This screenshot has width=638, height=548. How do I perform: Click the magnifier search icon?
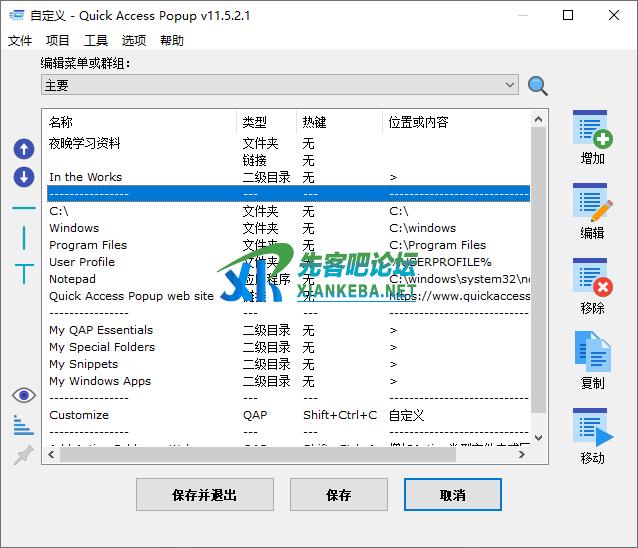click(538, 86)
